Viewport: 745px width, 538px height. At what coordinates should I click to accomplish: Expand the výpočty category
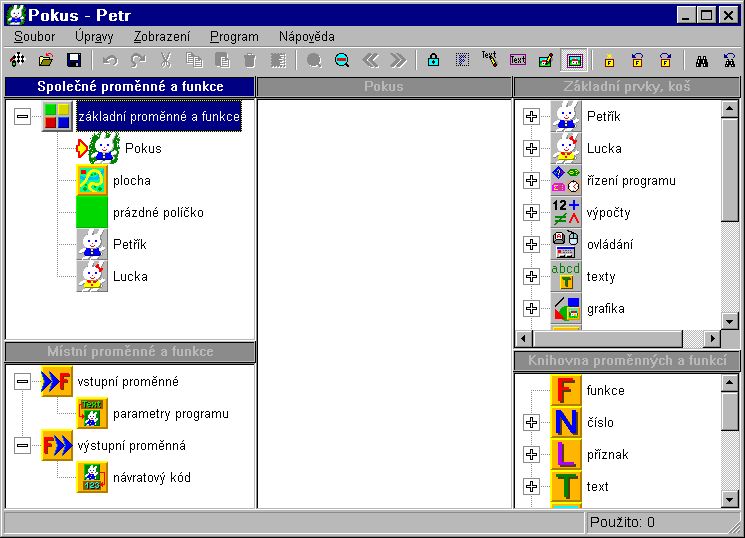[x=531, y=213]
